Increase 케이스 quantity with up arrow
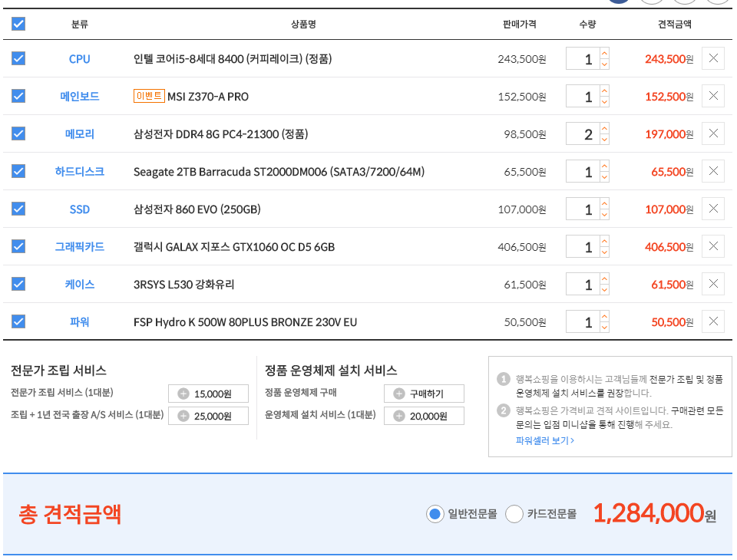This screenshot has height=560, width=737. (604, 278)
